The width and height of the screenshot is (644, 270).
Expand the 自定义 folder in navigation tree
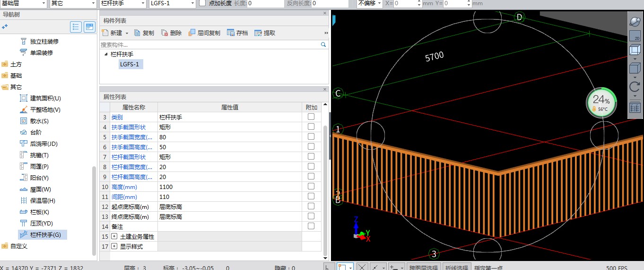(x=5, y=246)
